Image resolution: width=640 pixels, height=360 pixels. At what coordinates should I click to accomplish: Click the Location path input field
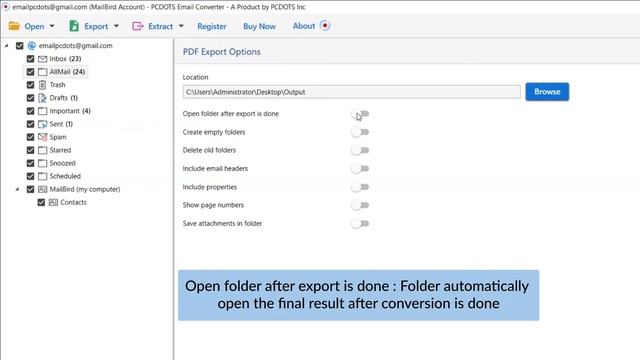[x=351, y=92]
